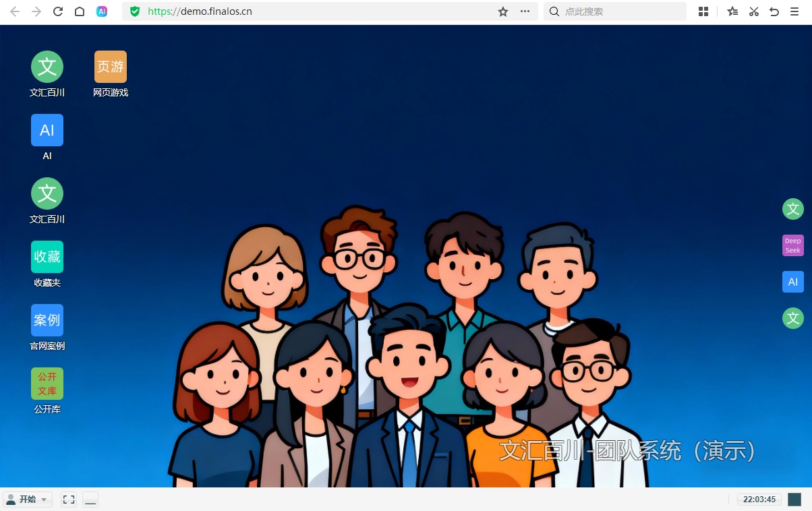
Task: Open the address bar three-dot options
Action: 525,11
